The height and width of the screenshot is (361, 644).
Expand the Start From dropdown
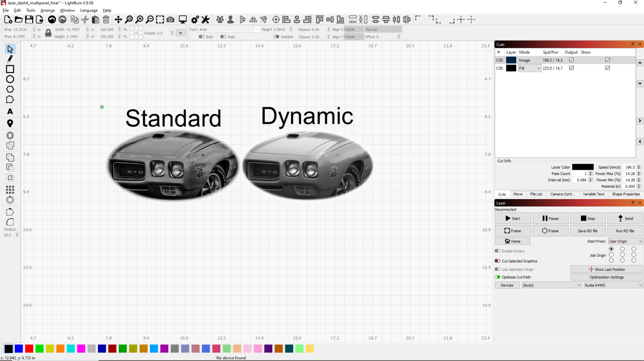tap(625, 241)
